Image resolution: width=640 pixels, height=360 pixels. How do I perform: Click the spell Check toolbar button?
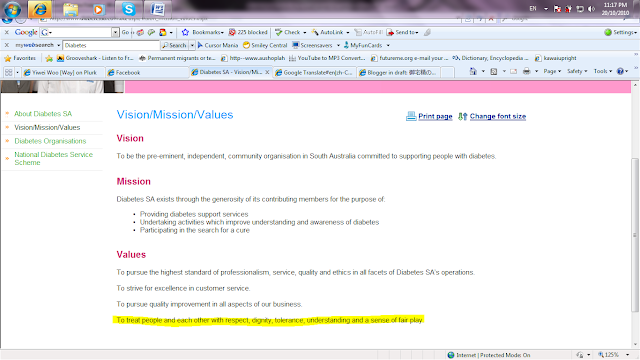coord(288,32)
